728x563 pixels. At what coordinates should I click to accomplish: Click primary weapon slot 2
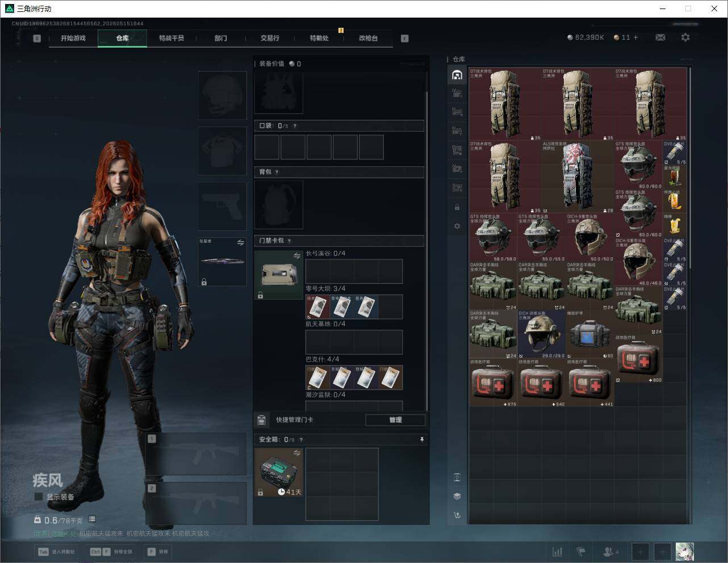(196, 504)
